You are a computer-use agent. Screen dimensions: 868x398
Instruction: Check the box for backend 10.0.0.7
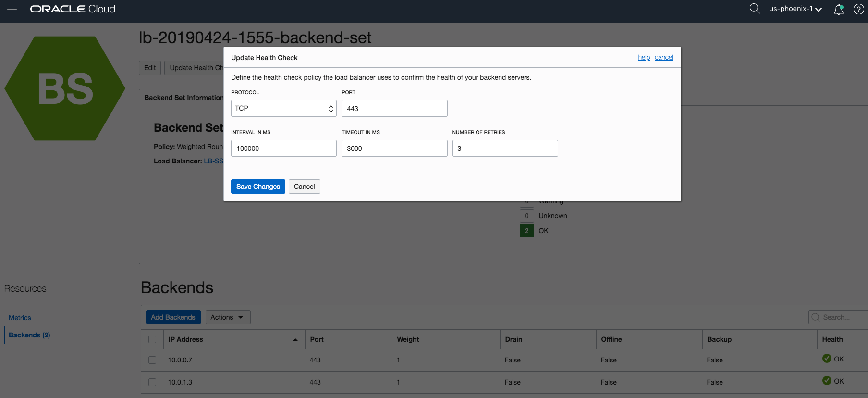(x=152, y=360)
